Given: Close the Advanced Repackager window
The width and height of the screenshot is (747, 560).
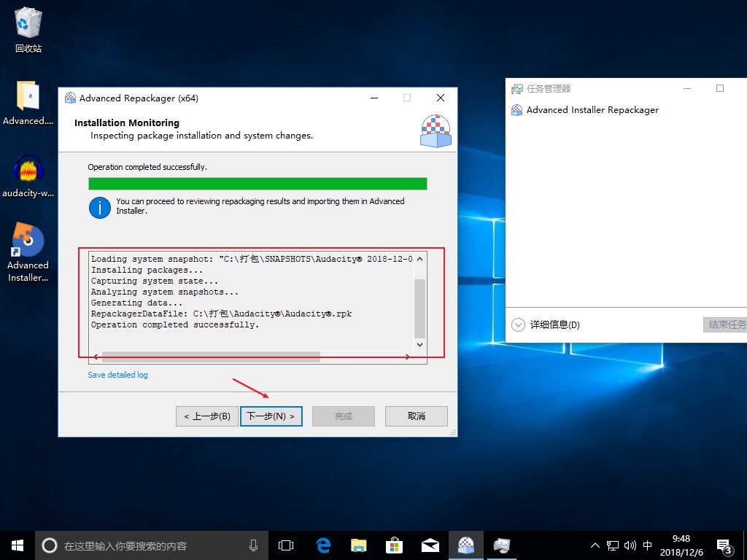Looking at the screenshot, I should coord(441,98).
